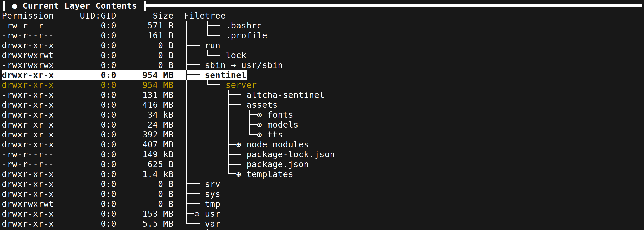
Task: Expand the tts folder node
Action: (x=259, y=135)
